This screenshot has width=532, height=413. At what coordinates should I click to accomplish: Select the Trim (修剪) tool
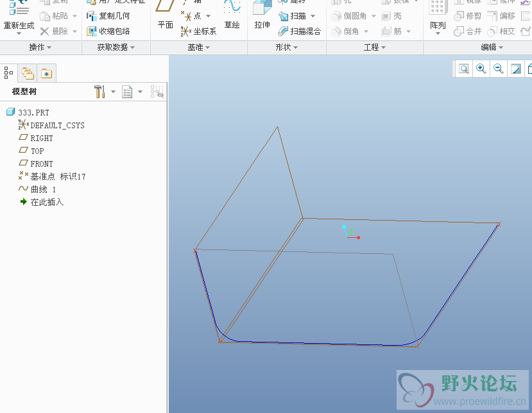click(x=468, y=16)
